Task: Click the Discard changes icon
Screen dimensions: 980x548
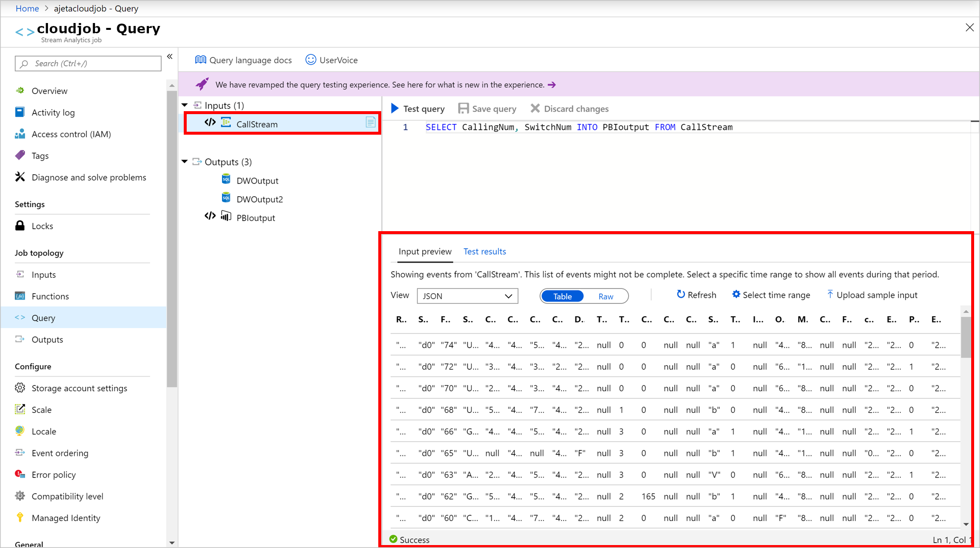Action: click(x=535, y=108)
